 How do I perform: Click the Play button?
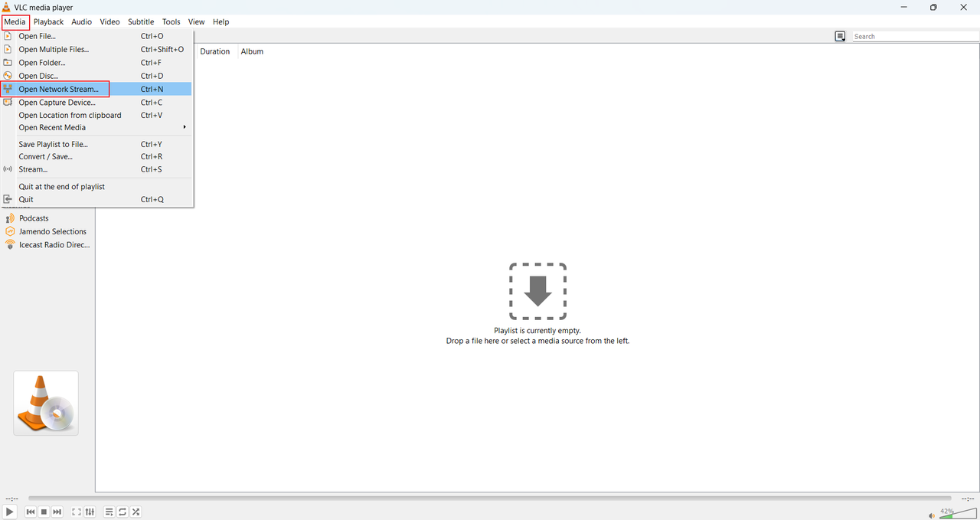[9, 512]
